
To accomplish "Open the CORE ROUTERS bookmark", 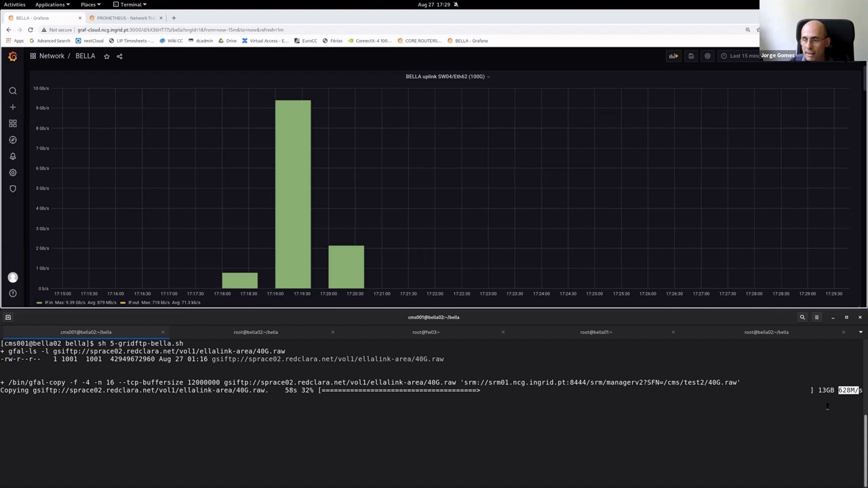I will click(419, 41).
